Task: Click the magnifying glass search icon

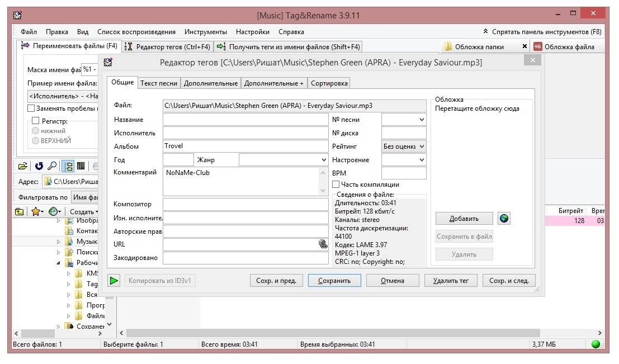Action: click(51, 166)
